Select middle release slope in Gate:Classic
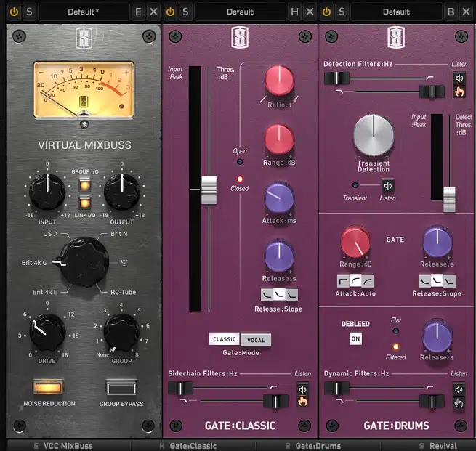Viewport: 476px width, 451px height. (x=279, y=295)
